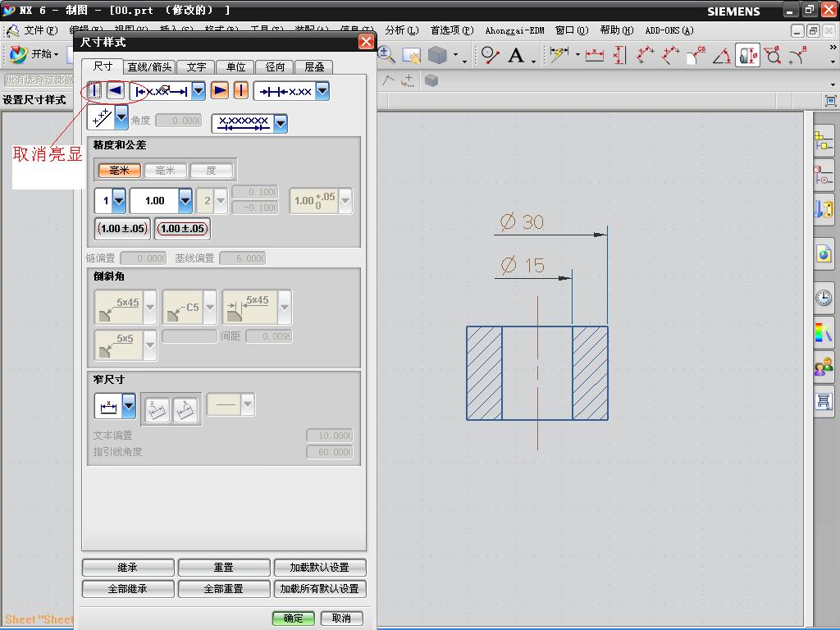Open the text orientation dropdown beside 角度
Image resolution: width=840 pixels, height=630 pixels.
121,116
